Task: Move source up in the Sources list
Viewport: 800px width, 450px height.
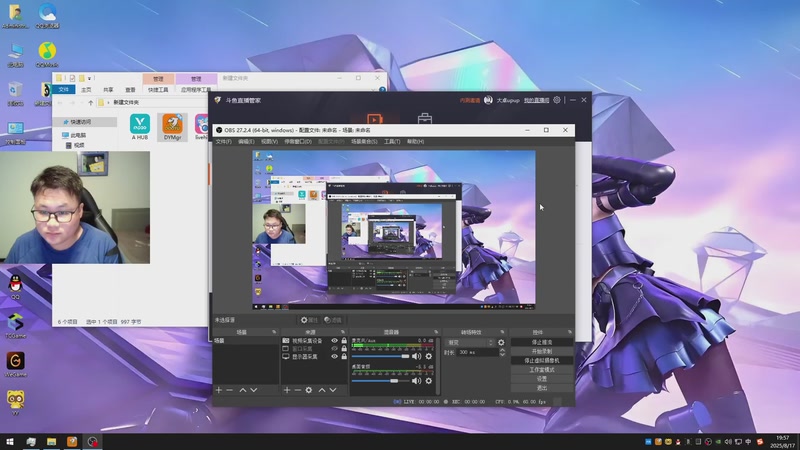Action: (322, 390)
